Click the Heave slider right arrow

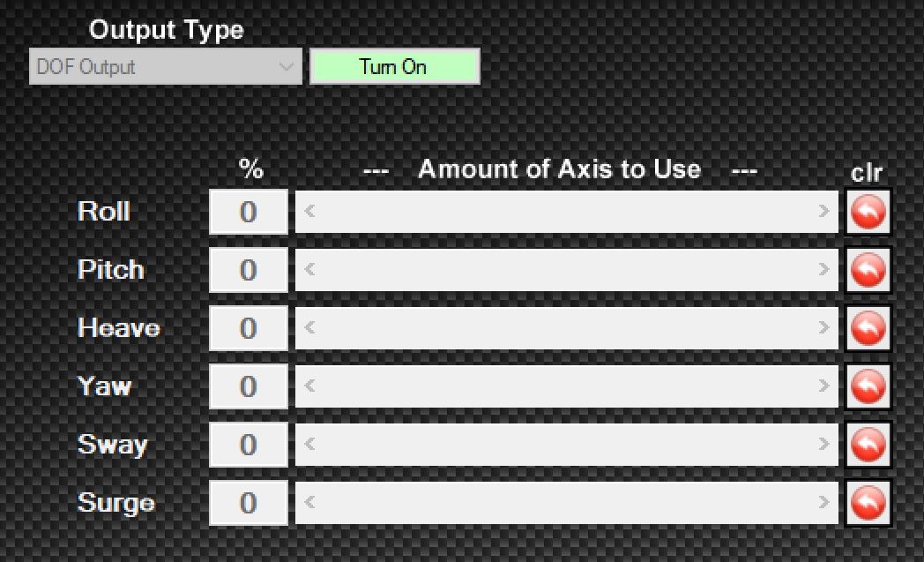(823, 328)
